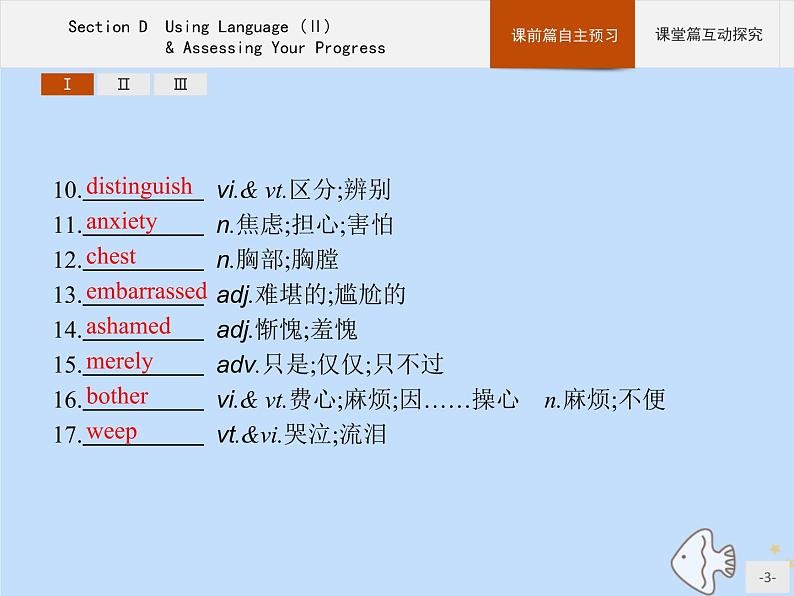Select section tab Ⅱ
This screenshot has width=794, height=596.
click(x=124, y=84)
